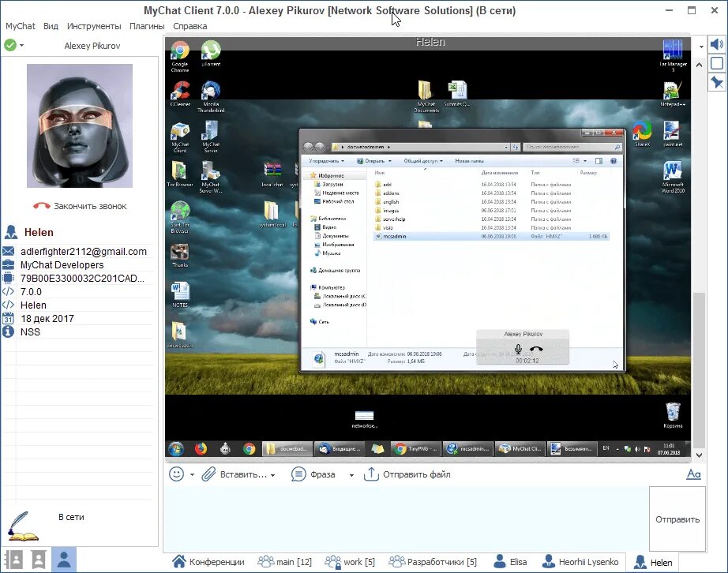Screen dimensions: 728x573
Task: Click Отправить файл button
Action: 407,474
